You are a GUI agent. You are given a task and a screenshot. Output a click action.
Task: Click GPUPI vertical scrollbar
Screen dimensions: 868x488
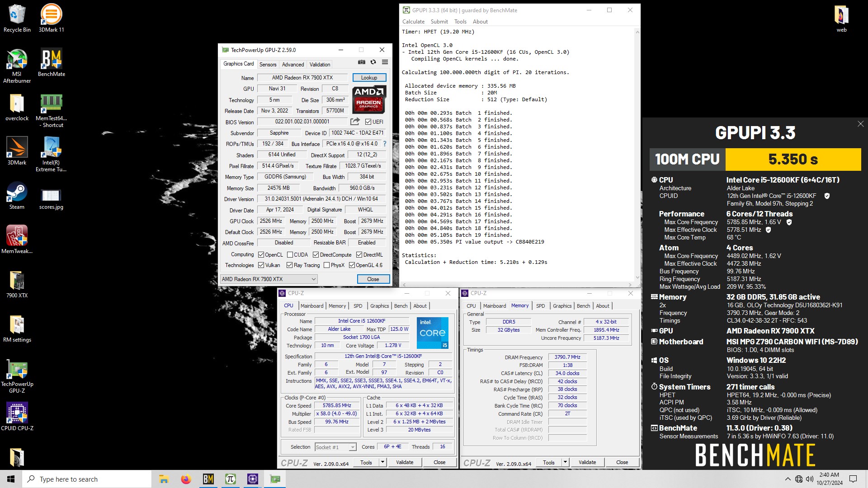(x=637, y=155)
